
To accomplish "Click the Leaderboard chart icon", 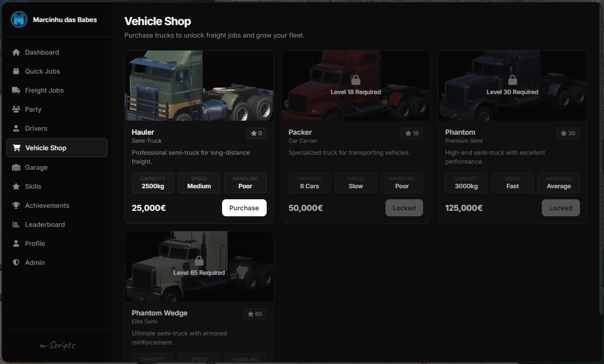I will (x=16, y=225).
